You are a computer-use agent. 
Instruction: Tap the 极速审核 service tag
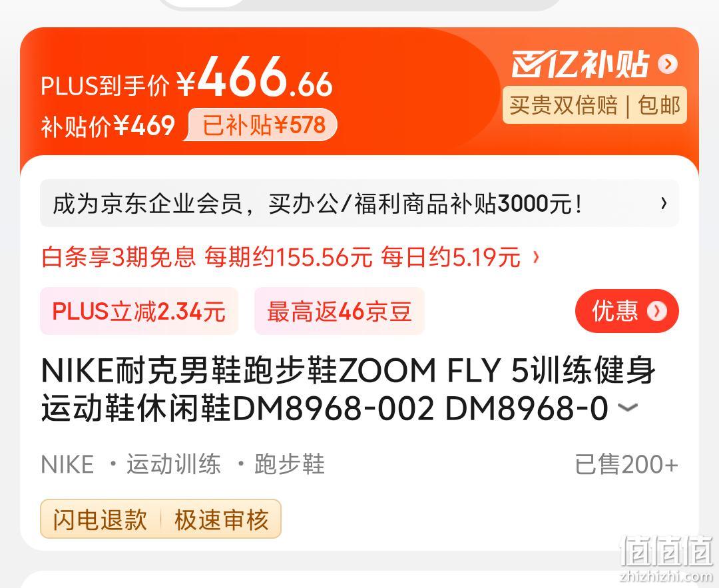click(221, 519)
